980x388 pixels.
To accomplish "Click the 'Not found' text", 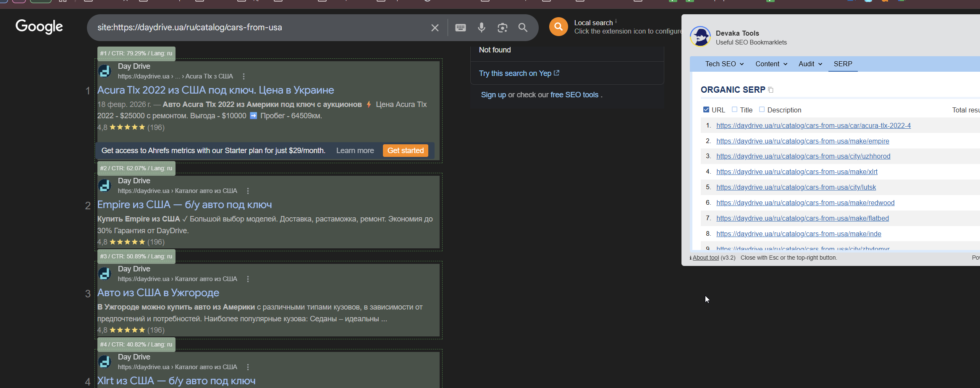I will point(495,50).
